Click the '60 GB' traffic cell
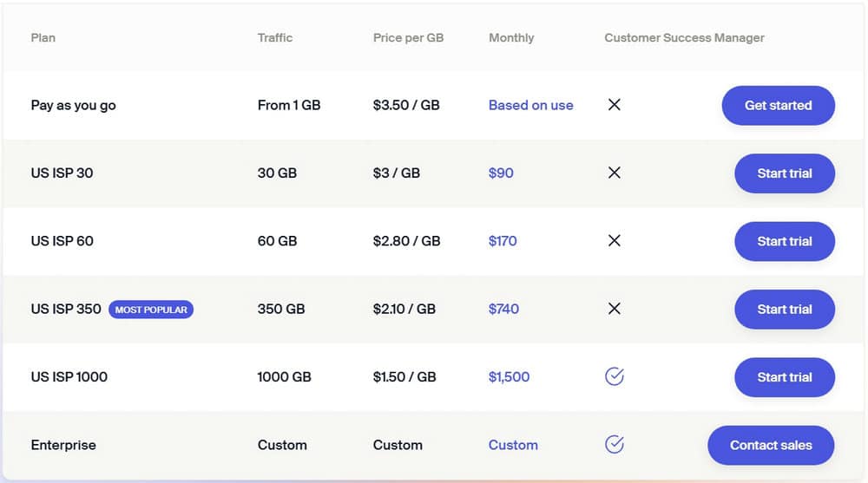Screen dimensions: 868x483 (278, 241)
